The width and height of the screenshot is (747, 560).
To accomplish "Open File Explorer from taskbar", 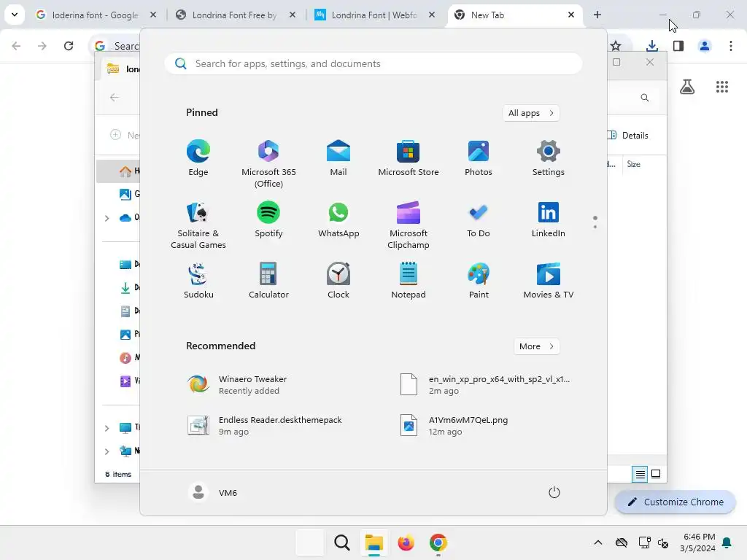I will pos(374,542).
